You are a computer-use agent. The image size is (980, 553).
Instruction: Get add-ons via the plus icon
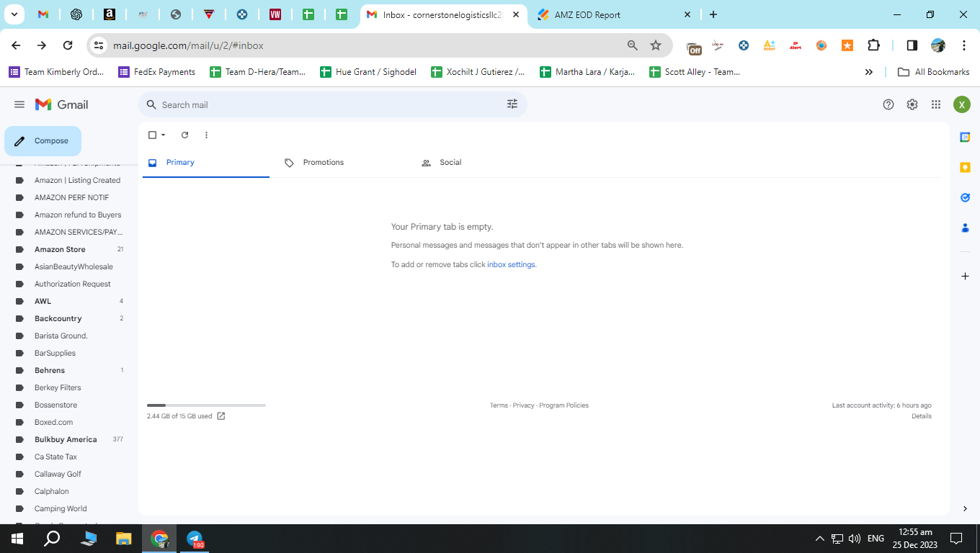tap(965, 276)
